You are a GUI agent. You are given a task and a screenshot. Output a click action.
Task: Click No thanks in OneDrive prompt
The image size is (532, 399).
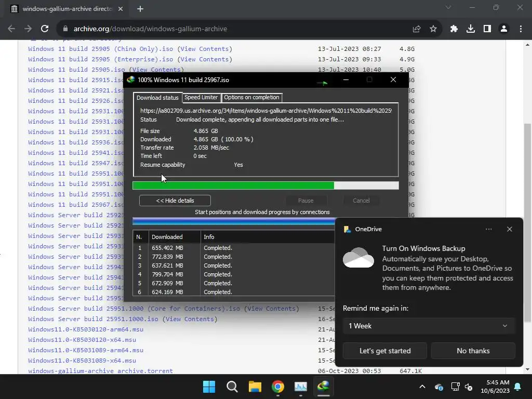(473, 351)
